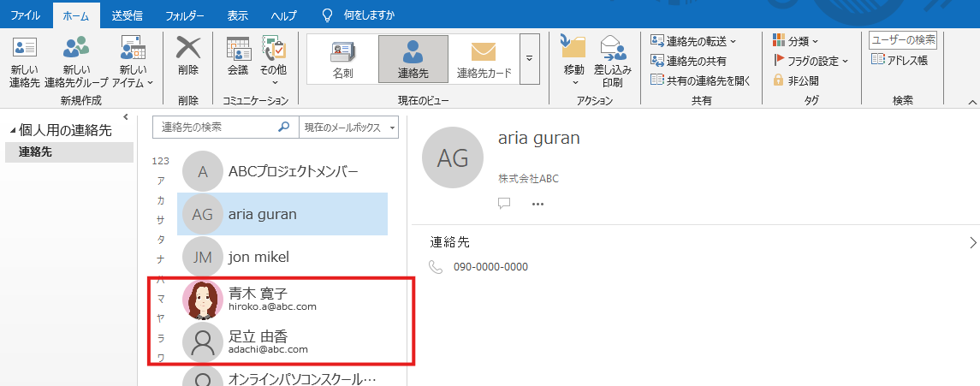Image resolution: width=980 pixels, height=386 pixels.
Task: Open the 移動 dropdown
Action: tap(573, 62)
